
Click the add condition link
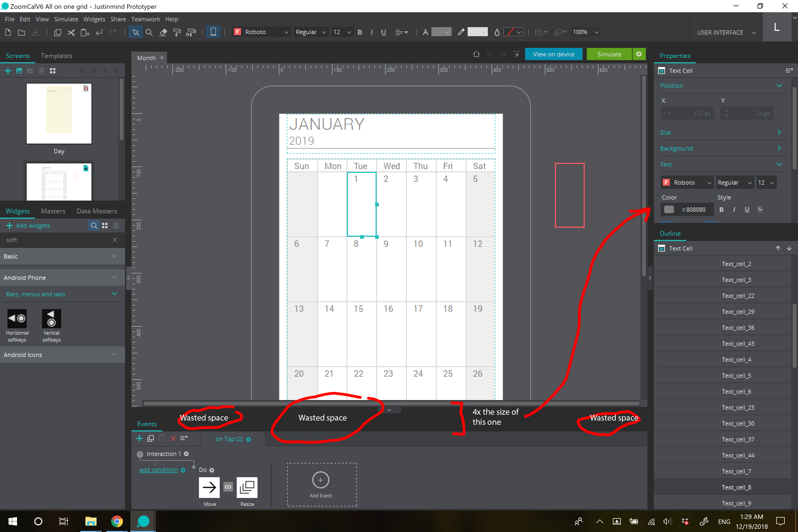159,470
